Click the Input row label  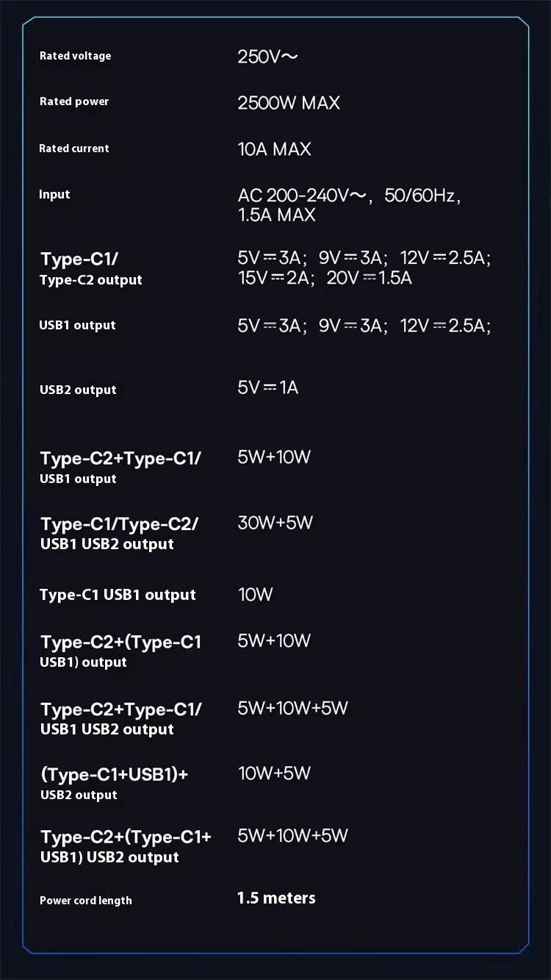(x=54, y=194)
